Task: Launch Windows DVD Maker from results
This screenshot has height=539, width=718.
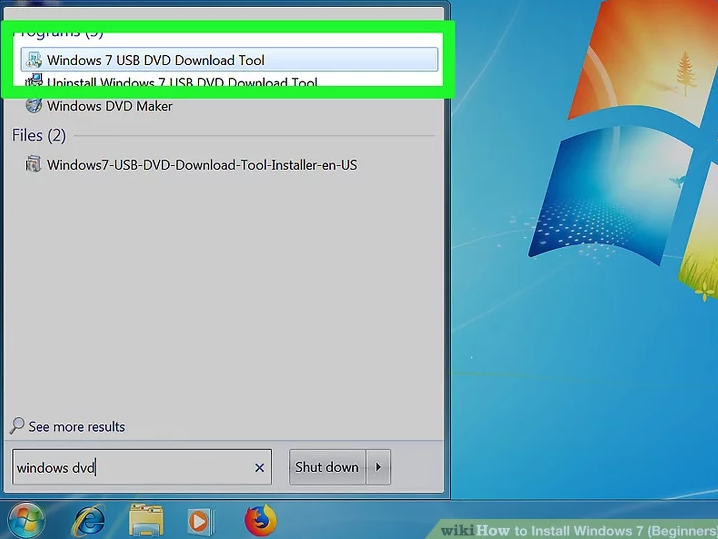Action: 110,106
